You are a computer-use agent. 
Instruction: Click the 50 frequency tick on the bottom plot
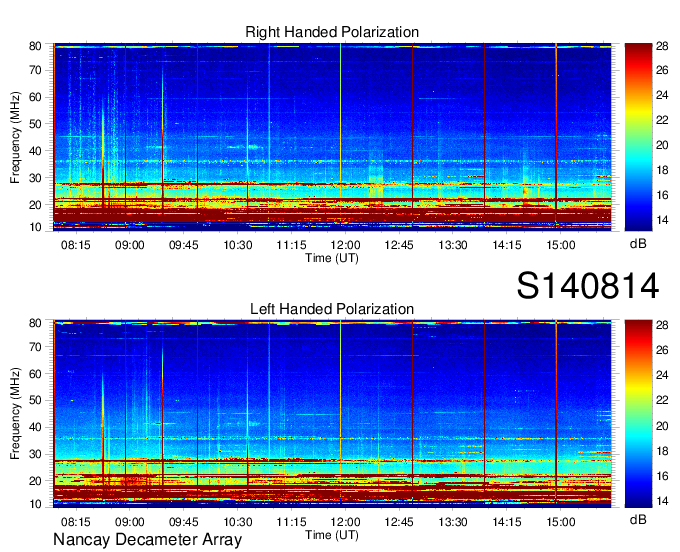pos(35,400)
